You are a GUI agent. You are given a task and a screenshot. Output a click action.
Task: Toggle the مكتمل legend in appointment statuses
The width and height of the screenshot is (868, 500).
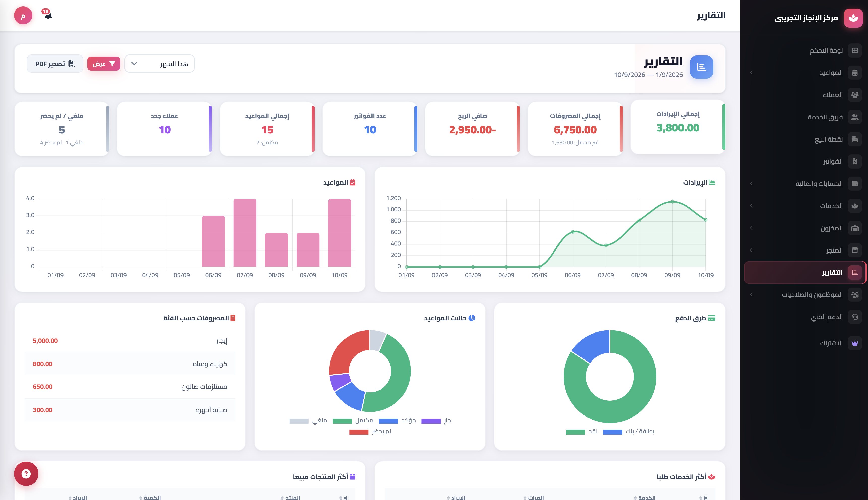[x=353, y=420]
